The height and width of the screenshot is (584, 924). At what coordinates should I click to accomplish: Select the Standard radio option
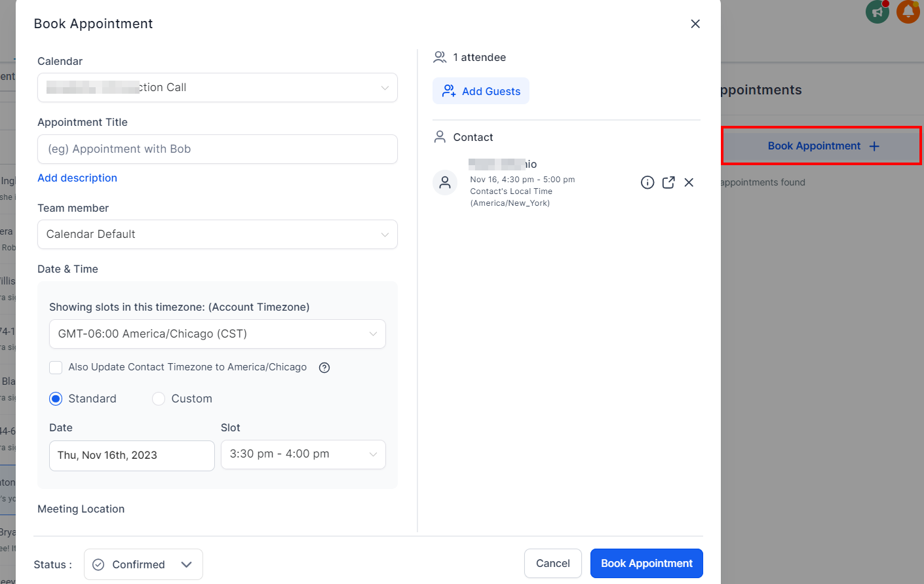56,399
